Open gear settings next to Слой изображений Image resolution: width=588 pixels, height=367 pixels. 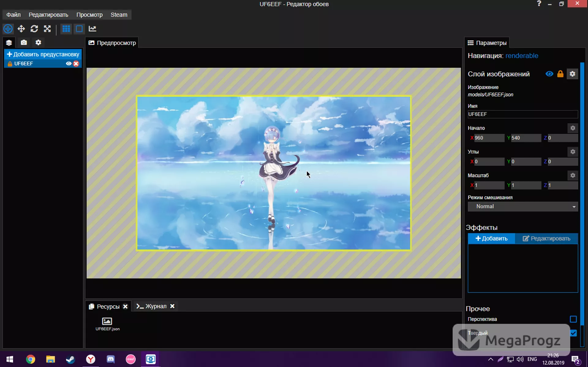click(572, 74)
